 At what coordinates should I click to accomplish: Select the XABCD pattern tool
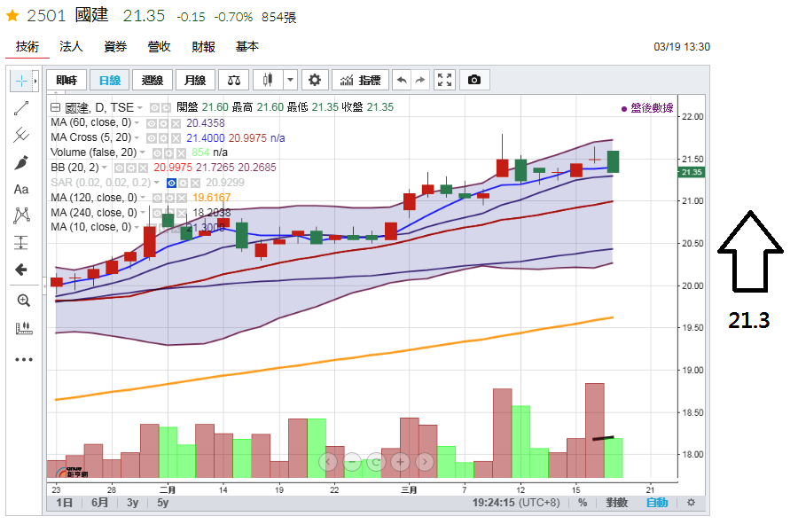(x=21, y=215)
